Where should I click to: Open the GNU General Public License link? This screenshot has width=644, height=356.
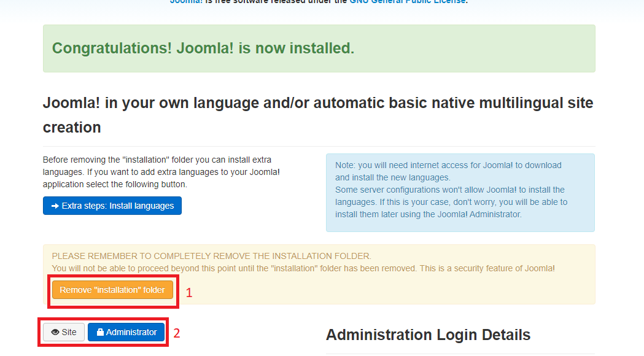(x=408, y=2)
